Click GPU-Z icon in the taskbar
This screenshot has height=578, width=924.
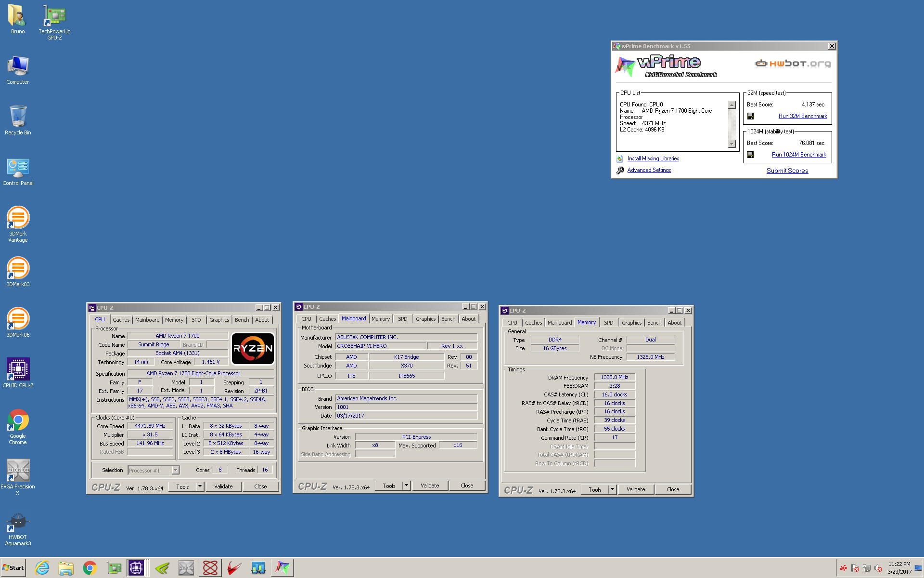pos(114,568)
